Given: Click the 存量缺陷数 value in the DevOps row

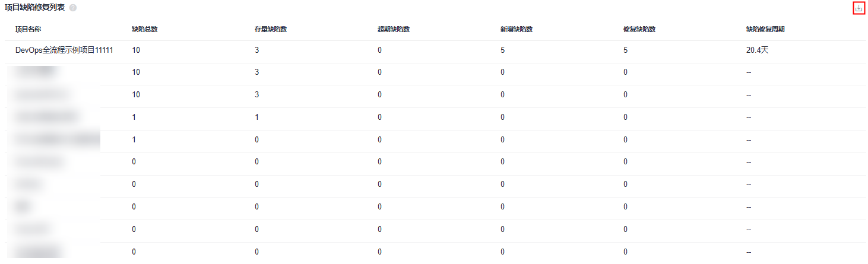Looking at the screenshot, I should coord(256,50).
